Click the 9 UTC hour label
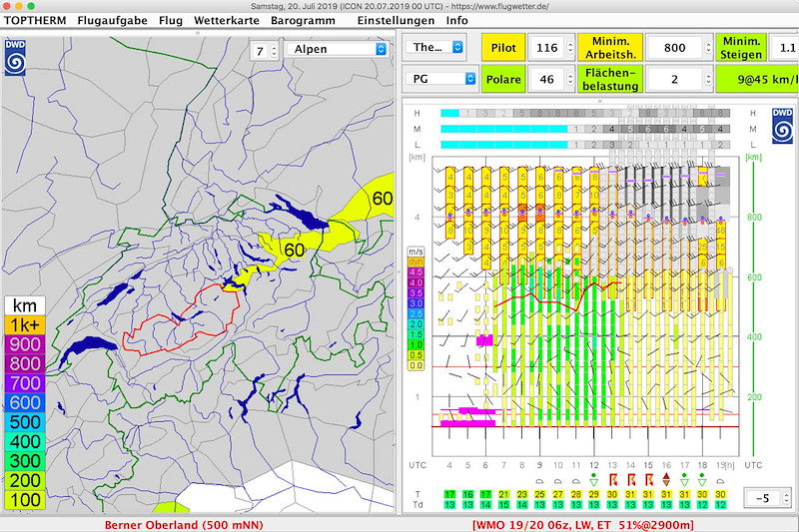The width and height of the screenshot is (799, 532). pyautogui.click(x=539, y=465)
